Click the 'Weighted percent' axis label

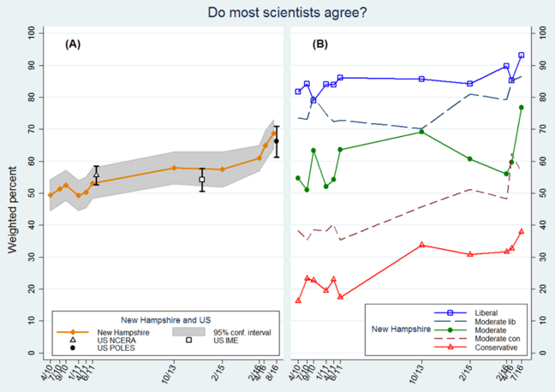[12, 193]
